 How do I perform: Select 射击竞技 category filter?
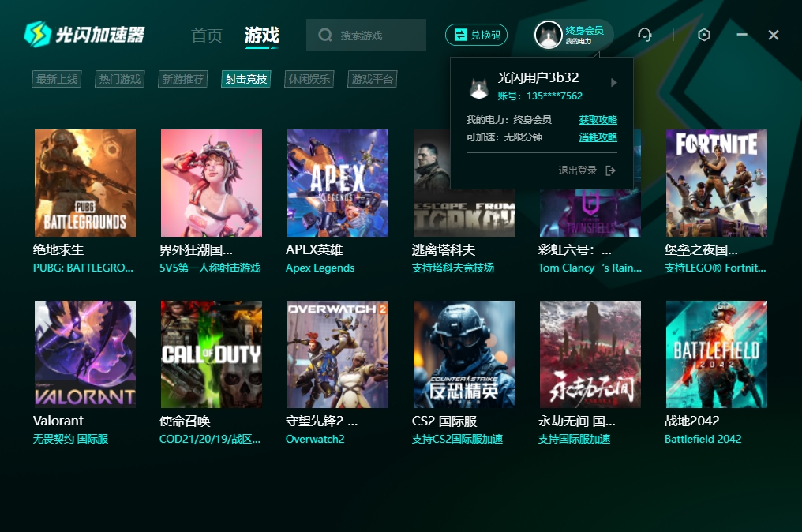pos(246,79)
